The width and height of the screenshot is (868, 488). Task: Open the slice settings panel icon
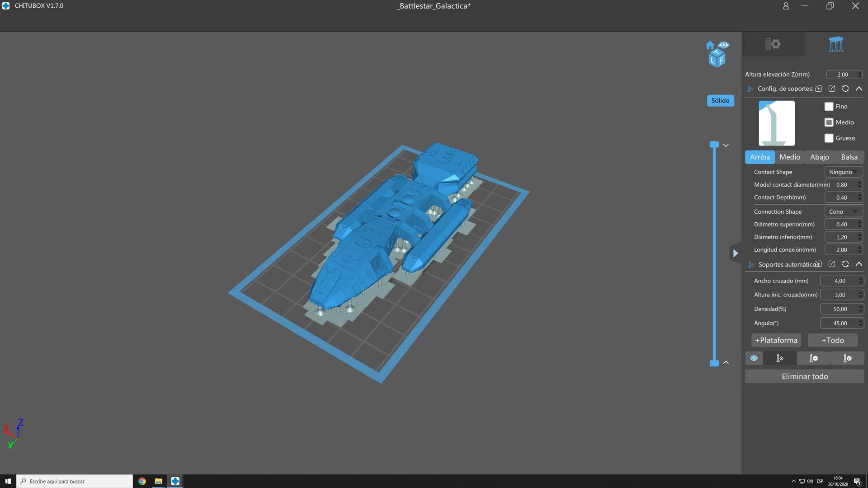pyautogui.click(x=773, y=44)
